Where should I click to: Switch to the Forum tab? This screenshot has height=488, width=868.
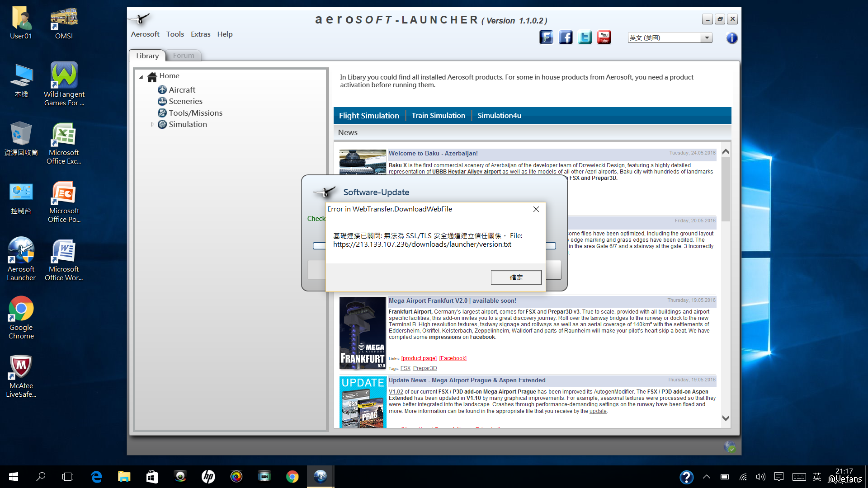(184, 56)
